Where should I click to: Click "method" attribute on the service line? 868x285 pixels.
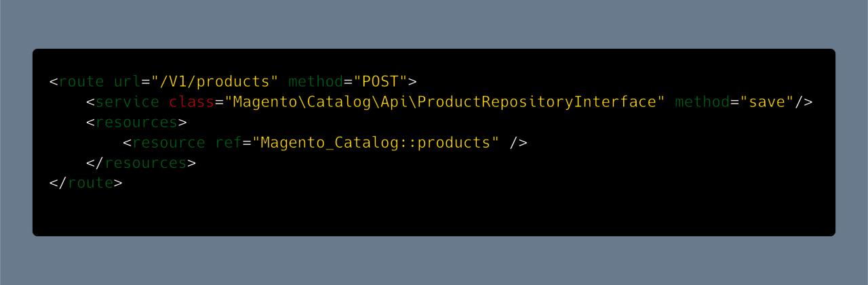pos(703,102)
